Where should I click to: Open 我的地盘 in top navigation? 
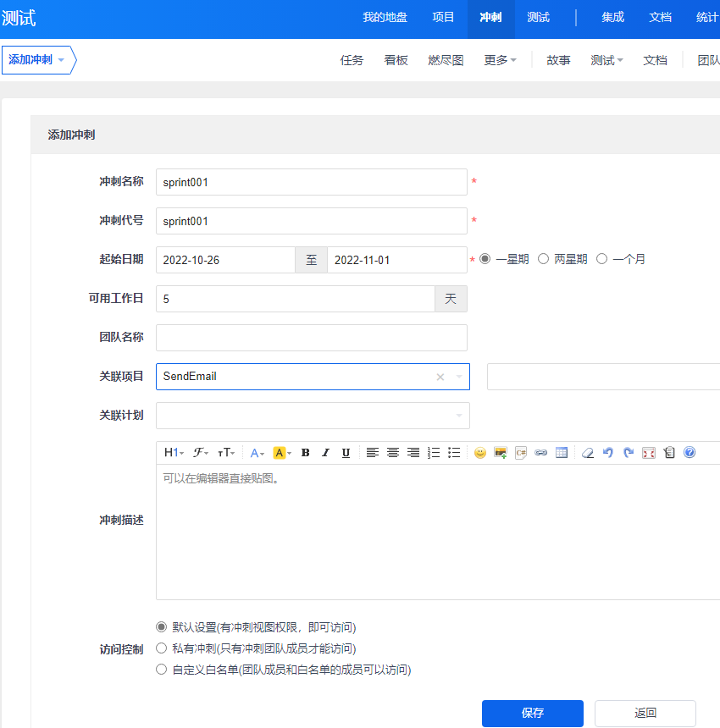point(385,18)
